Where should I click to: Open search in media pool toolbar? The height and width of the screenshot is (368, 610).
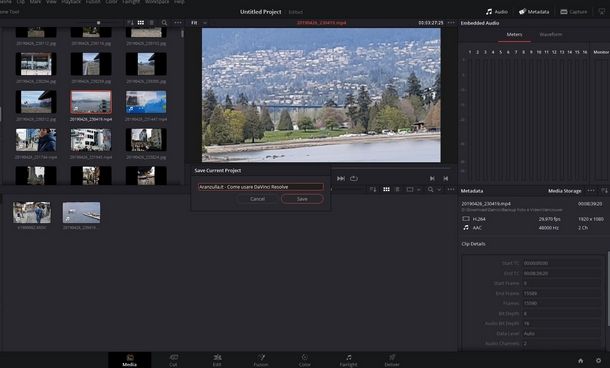point(431,189)
